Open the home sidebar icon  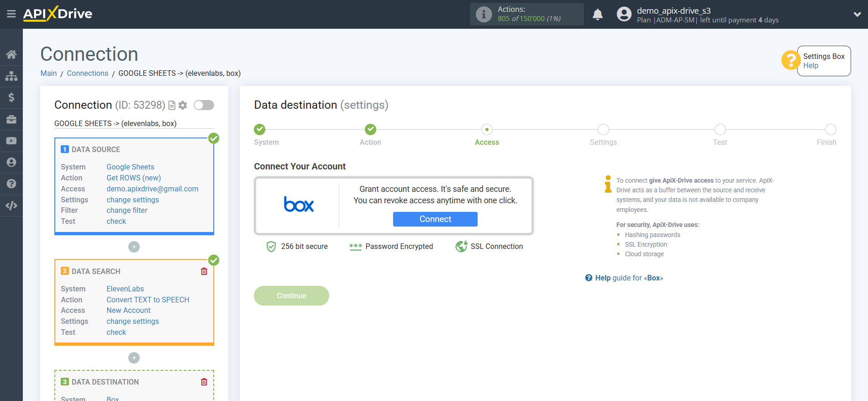[x=11, y=54]
